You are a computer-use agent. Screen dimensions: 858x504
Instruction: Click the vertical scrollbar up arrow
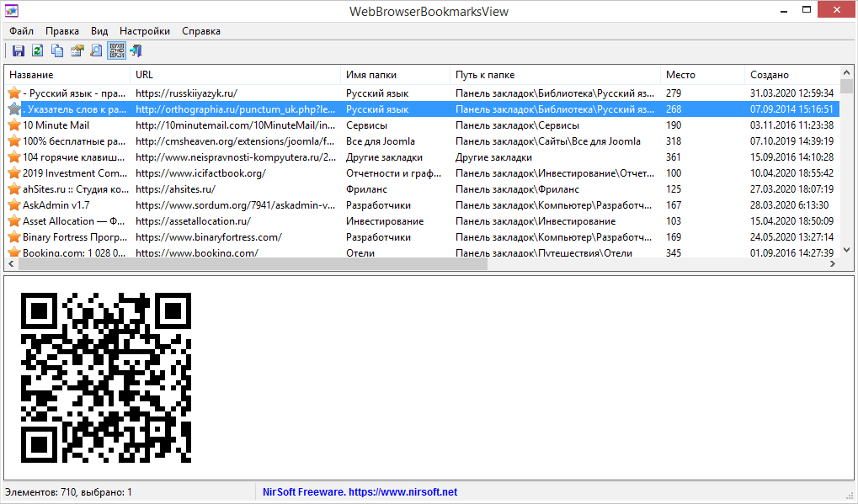click(x=846, y=72)
